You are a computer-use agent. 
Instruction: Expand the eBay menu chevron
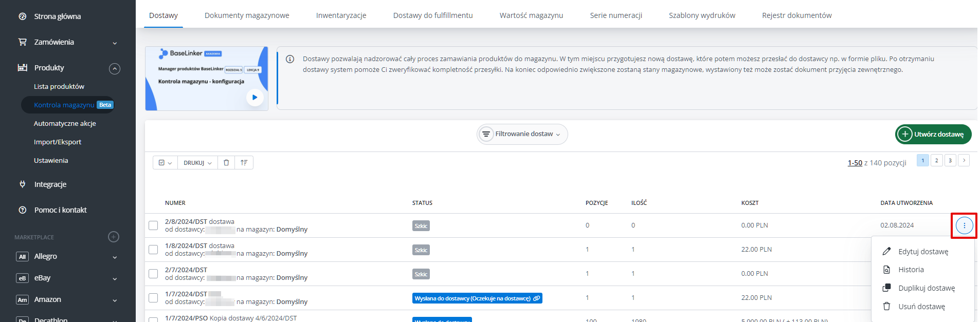point(115,279)
